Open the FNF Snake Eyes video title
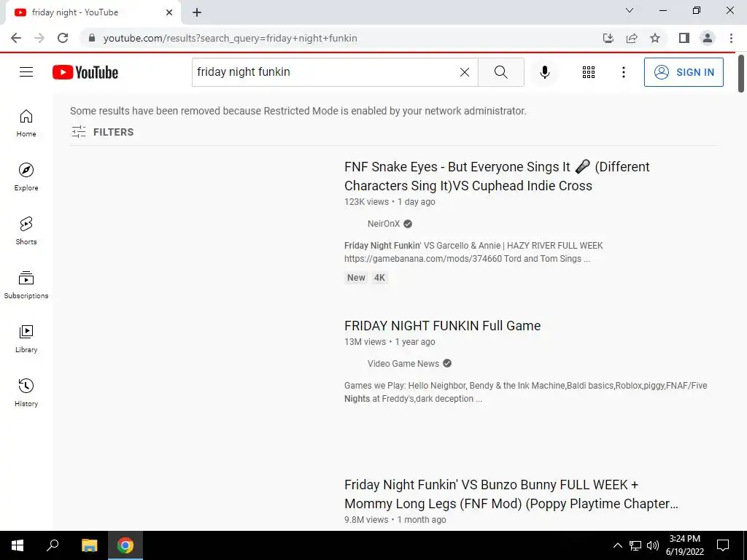747x560 pixels. 497,176
